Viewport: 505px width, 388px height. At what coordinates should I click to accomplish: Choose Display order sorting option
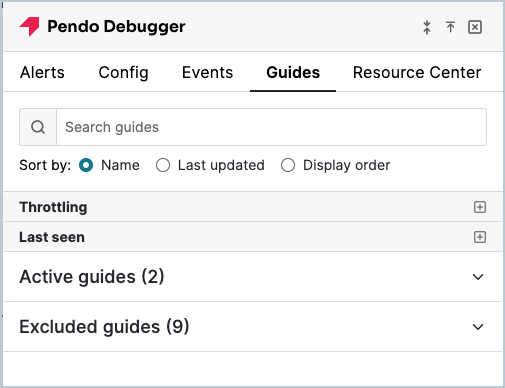pyautogui.click(x=288, y=165)
